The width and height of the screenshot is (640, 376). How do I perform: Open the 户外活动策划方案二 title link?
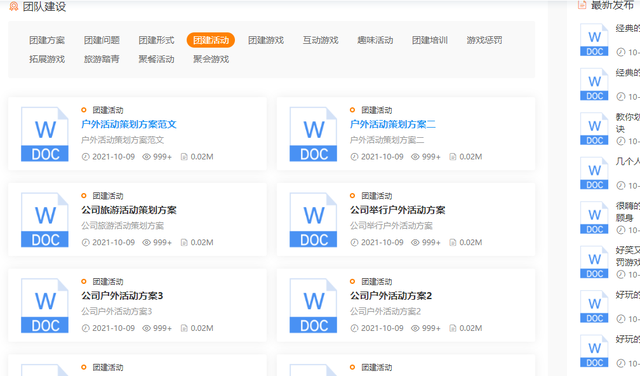pyautogui.click(x=393, y=124)
